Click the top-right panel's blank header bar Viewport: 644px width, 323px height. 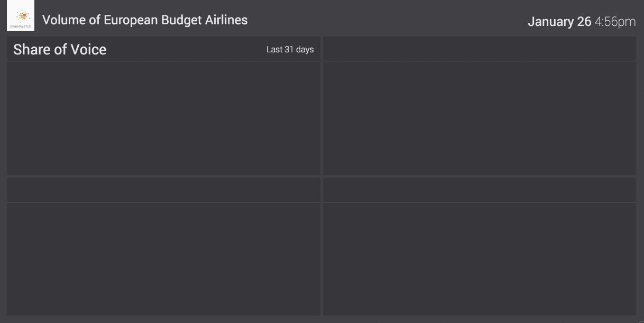coord(480,49)
